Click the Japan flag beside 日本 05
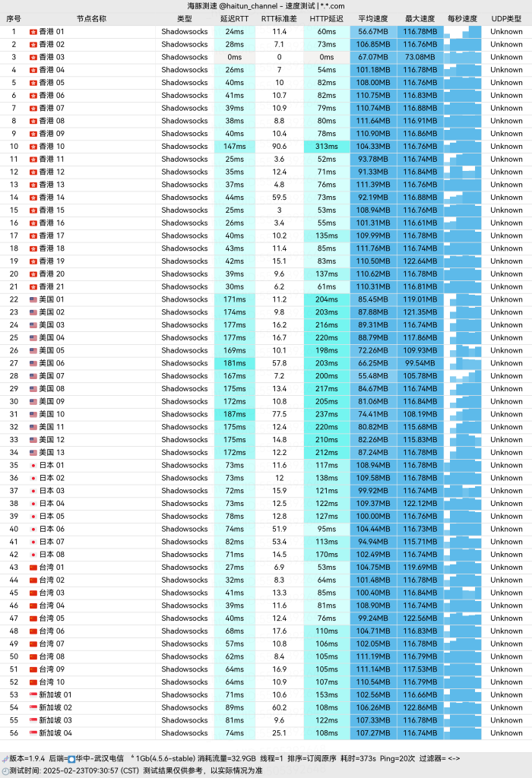This screenshot has height=778, width=532. point(33,516)
